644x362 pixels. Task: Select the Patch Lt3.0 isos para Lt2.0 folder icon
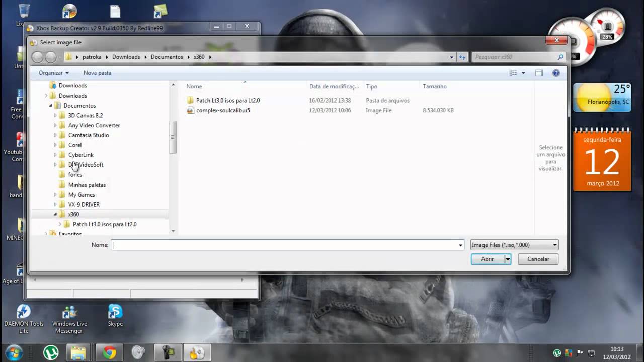190,100
